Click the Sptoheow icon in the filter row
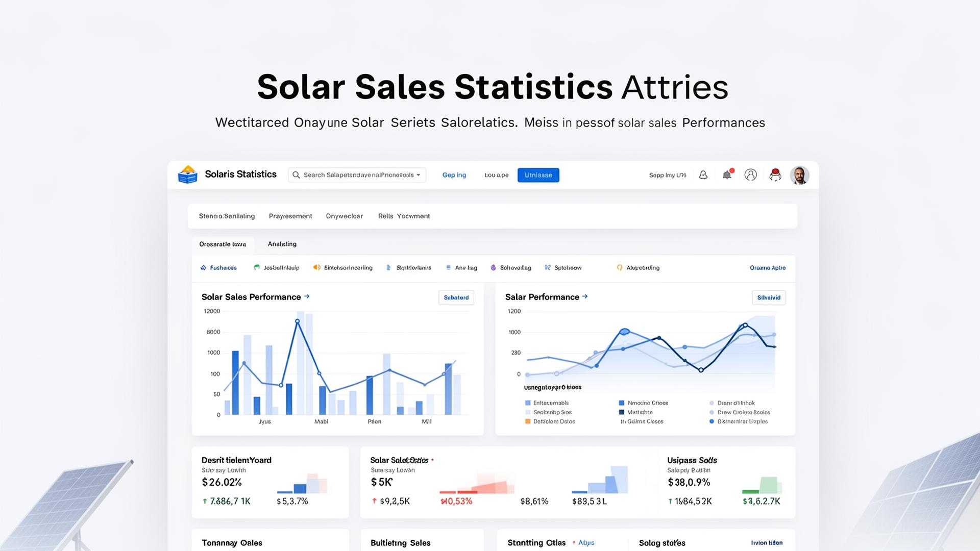 point(548,267)
